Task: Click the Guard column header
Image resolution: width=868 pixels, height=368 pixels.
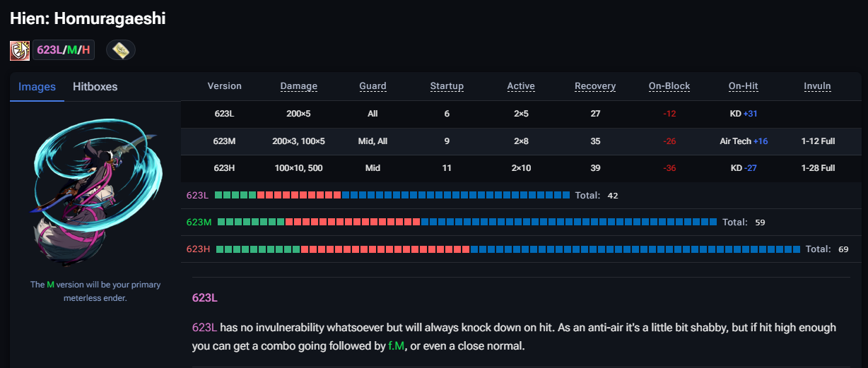Action: coord(373,86)
